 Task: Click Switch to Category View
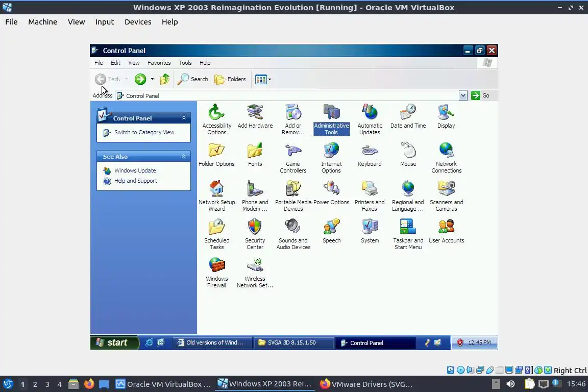point(144,132)
